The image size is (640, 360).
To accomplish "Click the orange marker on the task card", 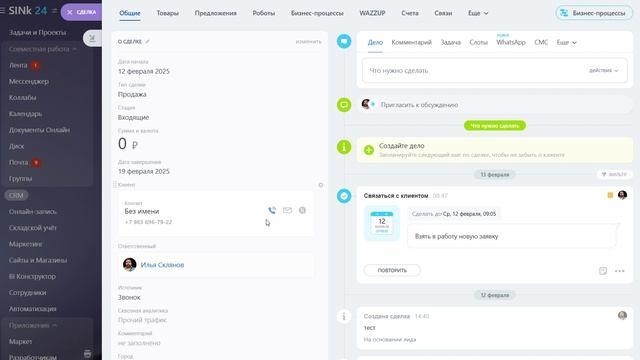I will click(610, 196).
